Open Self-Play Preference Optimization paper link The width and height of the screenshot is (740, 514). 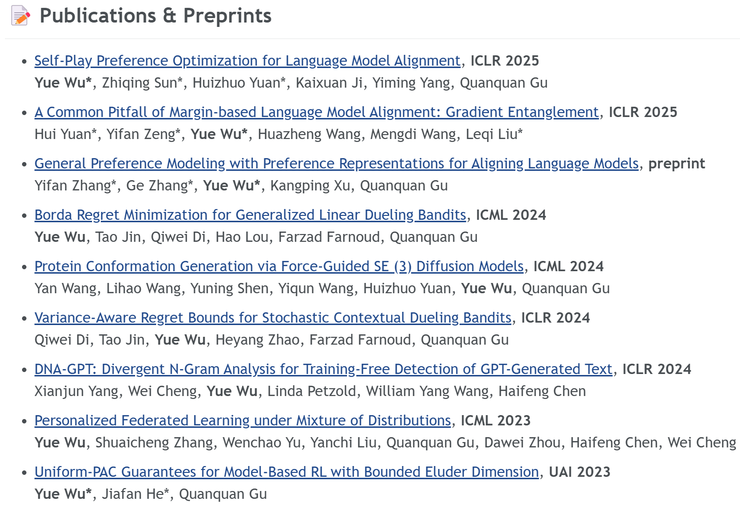pyautogui.click(x=247, y=61)
